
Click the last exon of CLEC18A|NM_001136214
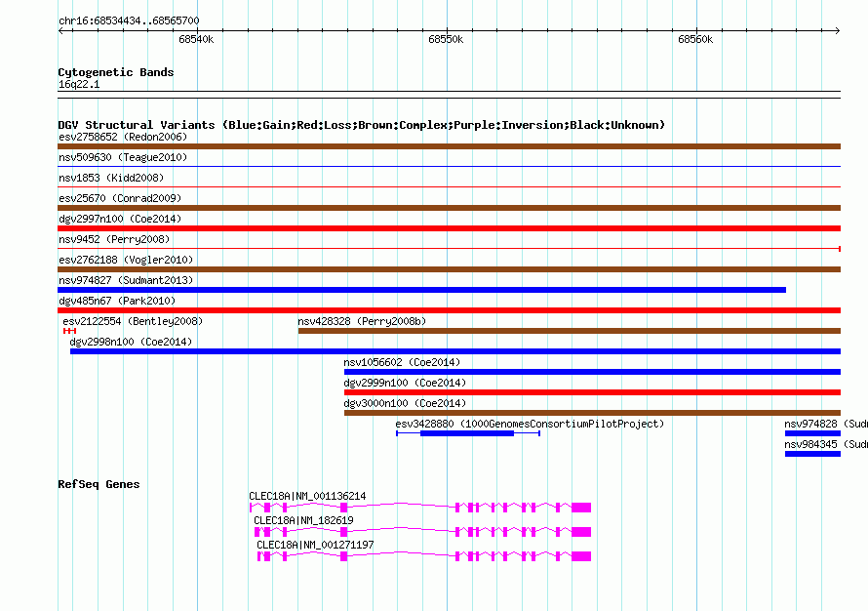[581, 508]
